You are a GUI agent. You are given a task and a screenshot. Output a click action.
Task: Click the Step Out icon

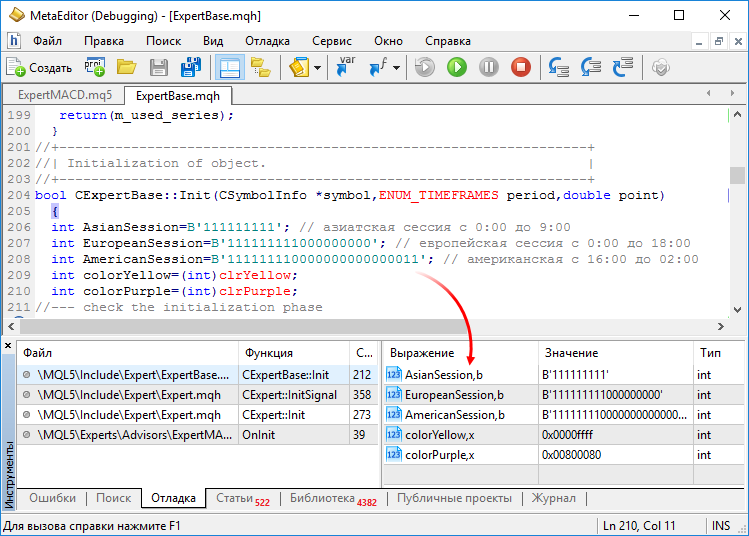[623, 67]
